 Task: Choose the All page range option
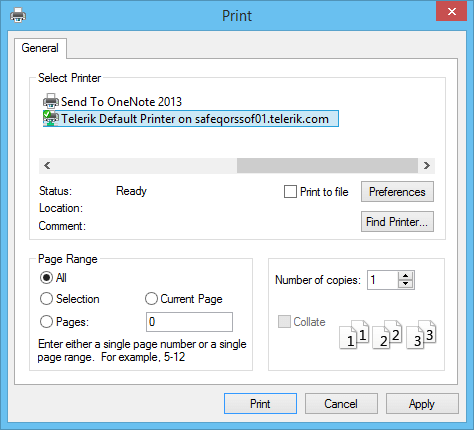(x=46, y=277)
